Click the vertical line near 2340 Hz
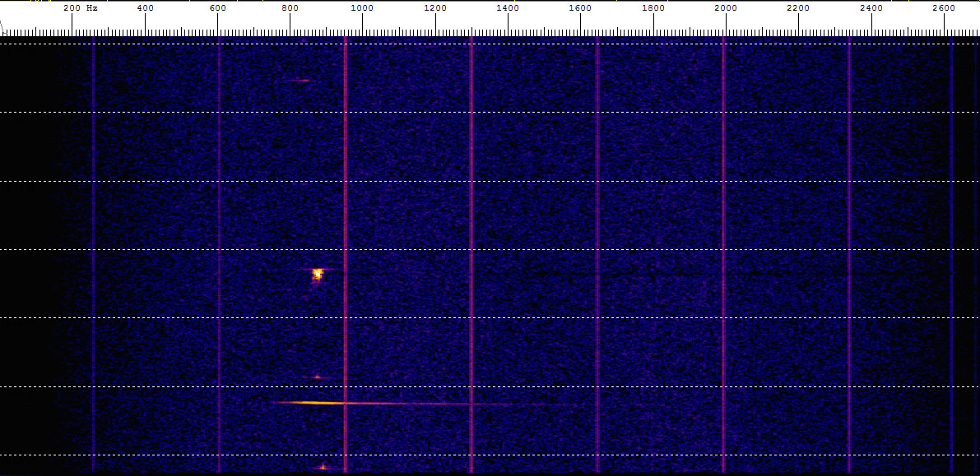The image size is (980, 476). (x=849, y=206)
